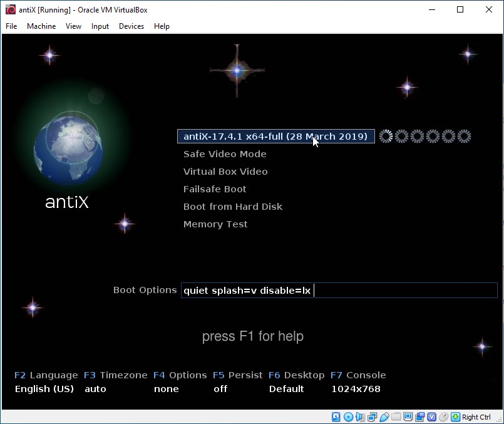This screenshot has width=504, height=424.
Task: Click the USB devices status icon
Action: pos(384,417)
